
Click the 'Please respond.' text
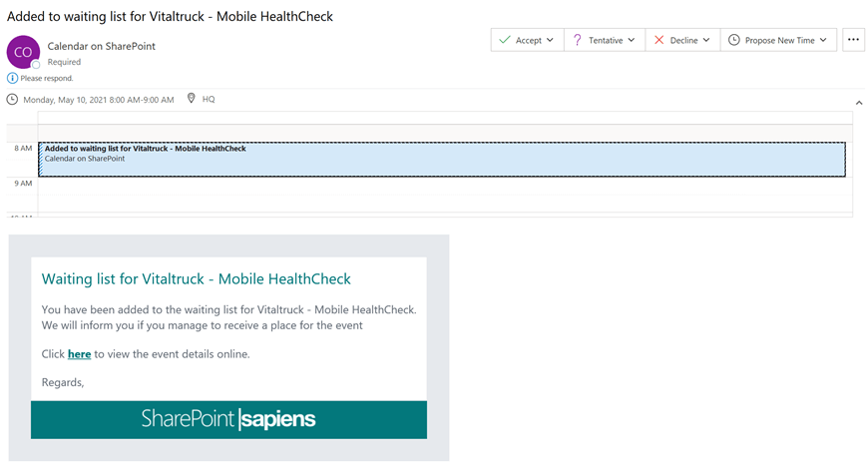click(47, 78)
